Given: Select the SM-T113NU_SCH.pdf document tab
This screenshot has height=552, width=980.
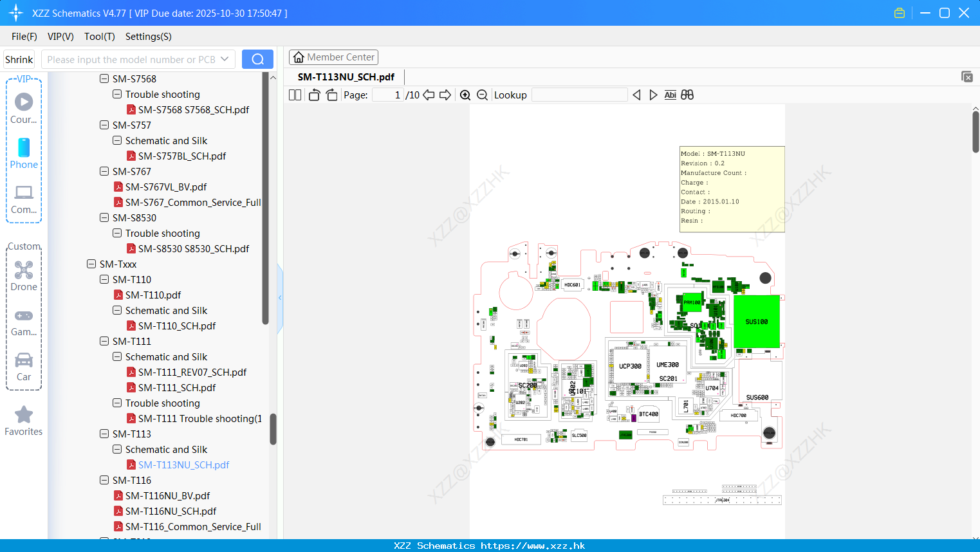Looking at the screenshot, I should [346, 77].
